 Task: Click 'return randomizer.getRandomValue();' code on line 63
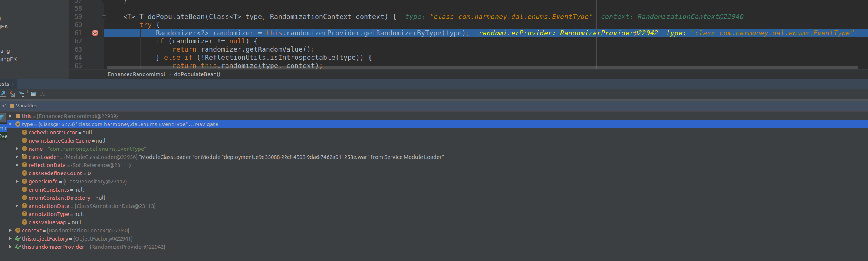(x=243, y=49)
